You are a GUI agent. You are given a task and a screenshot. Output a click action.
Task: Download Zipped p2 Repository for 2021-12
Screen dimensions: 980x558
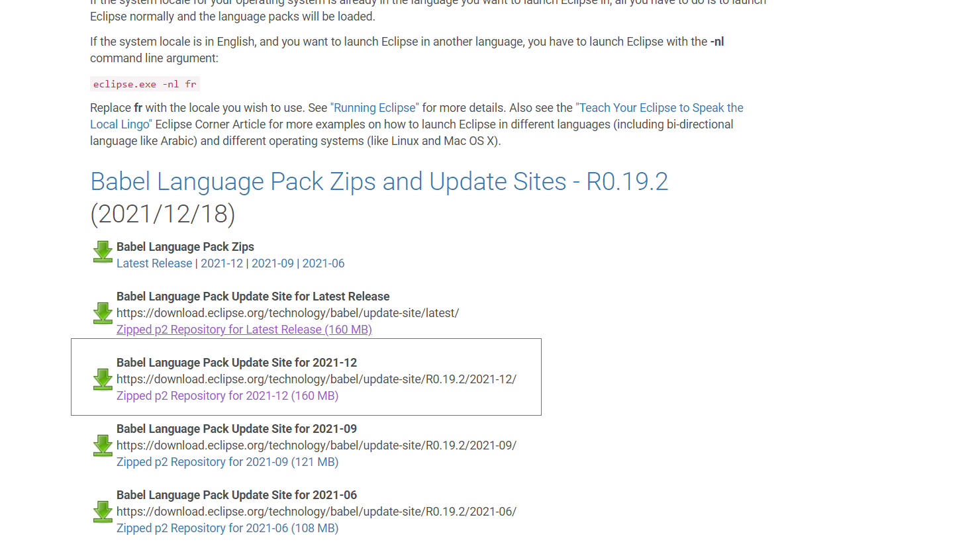(227, 396)
